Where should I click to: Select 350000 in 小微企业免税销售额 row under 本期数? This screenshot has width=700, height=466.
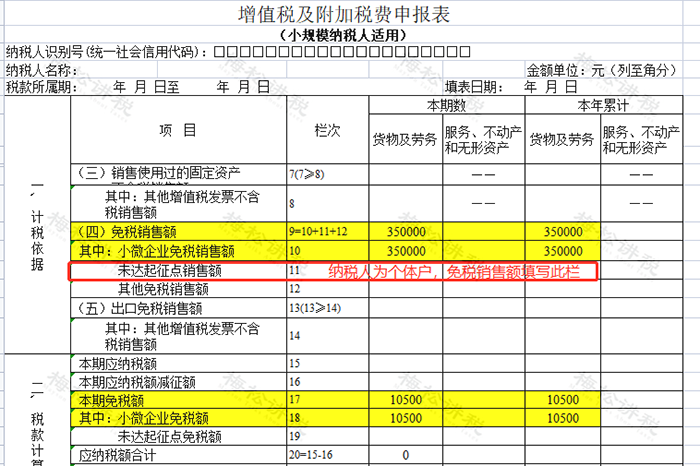point(406,251)
